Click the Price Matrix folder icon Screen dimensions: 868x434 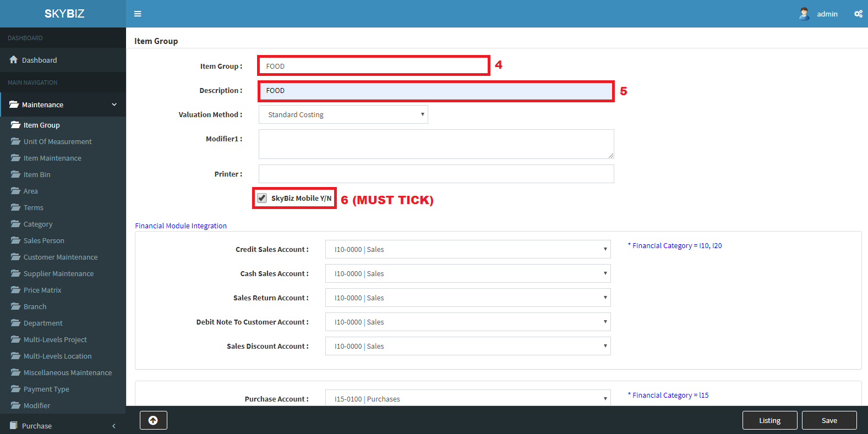(x=15, y=290)
